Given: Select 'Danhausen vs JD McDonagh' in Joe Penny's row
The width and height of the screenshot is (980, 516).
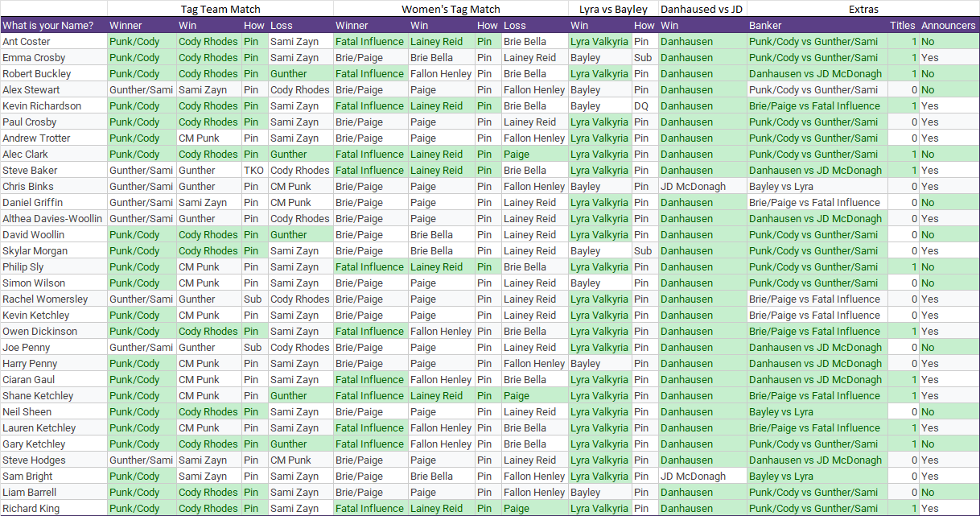Looking at the screenshot, I should point(817,347).
